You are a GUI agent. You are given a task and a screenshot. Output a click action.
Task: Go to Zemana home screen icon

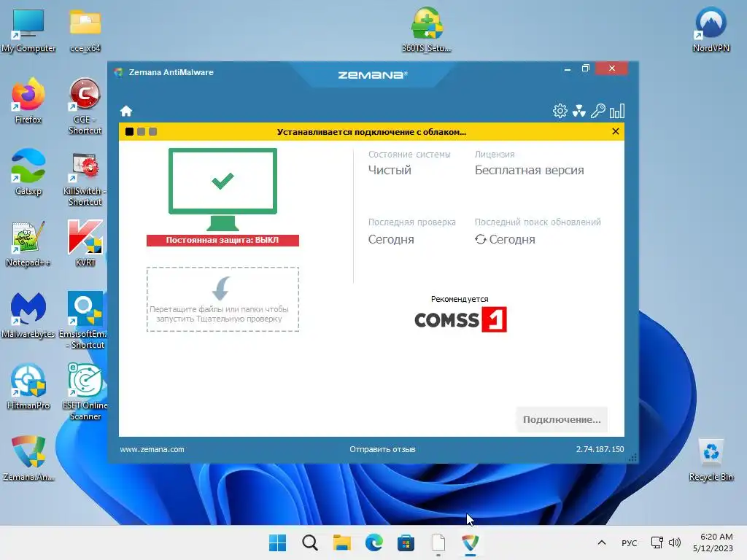[125, 111]
